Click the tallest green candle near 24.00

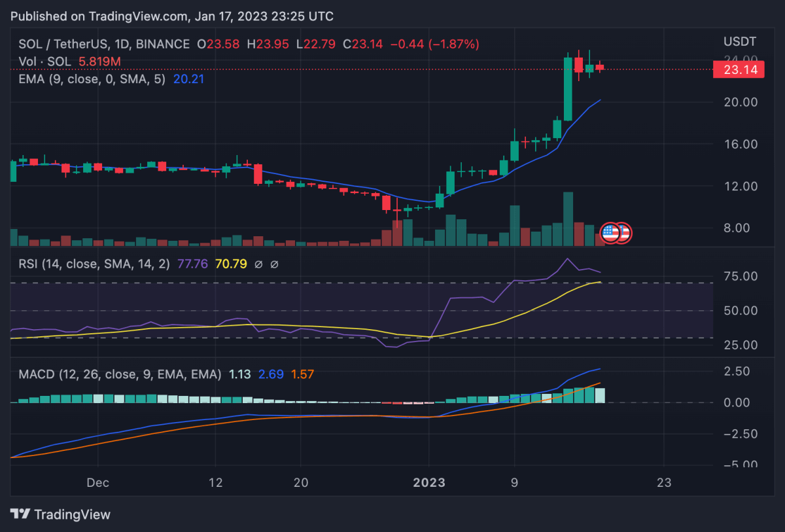(x=568, y=88)
